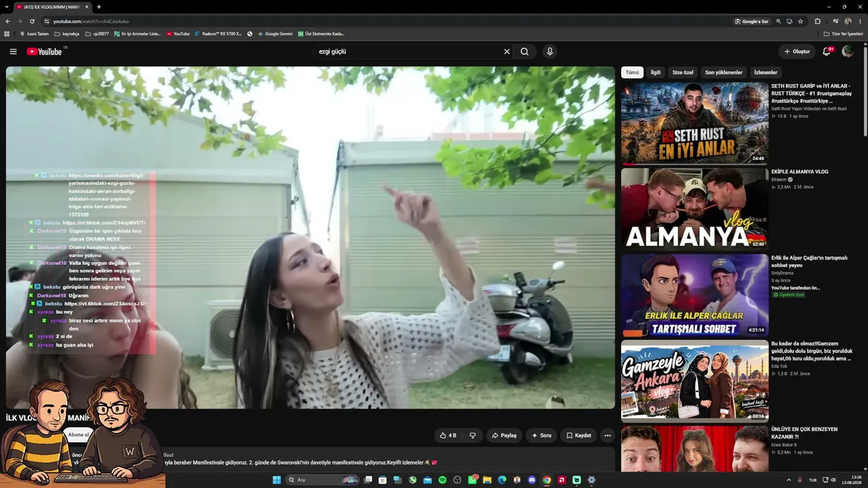Open File Explorer from the taskbar
This screenshot has width=868, height=488.
(x=487, y=480)
